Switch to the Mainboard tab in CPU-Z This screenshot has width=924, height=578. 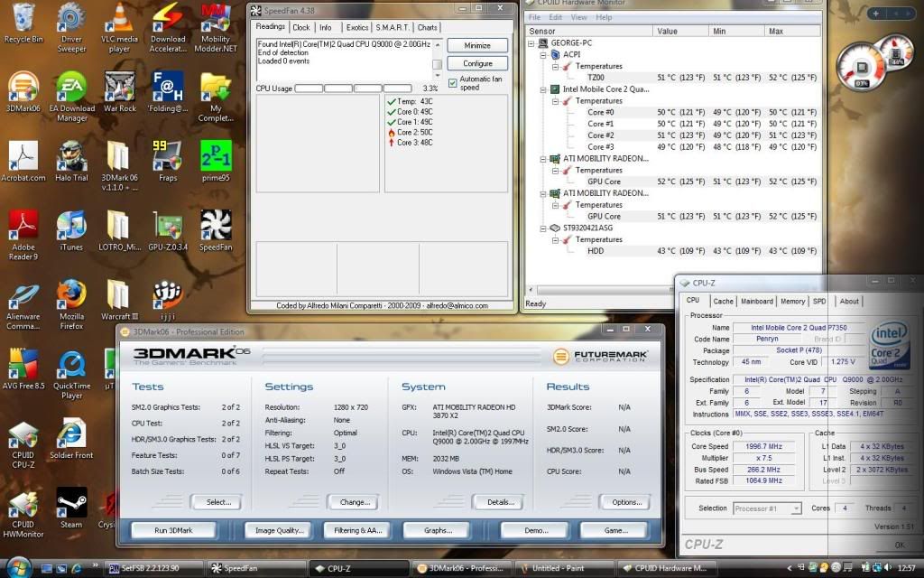(x=757, y=301)
